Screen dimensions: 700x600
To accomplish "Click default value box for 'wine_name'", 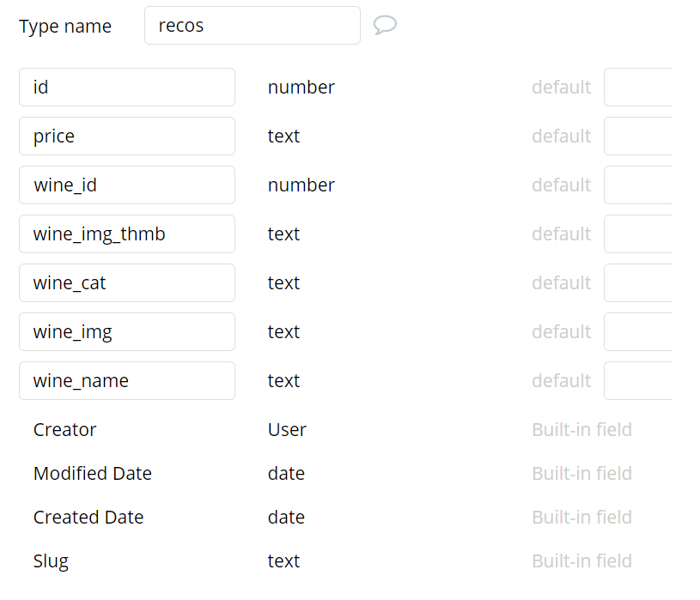I will [x=638, y=381].
